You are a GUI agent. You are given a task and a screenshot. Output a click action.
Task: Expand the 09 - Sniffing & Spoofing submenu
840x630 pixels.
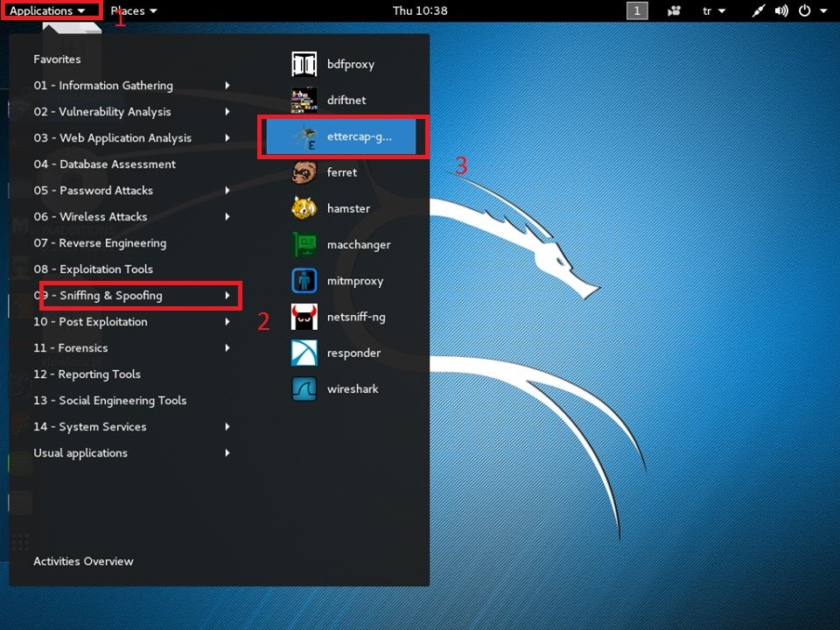coord(132,295)
